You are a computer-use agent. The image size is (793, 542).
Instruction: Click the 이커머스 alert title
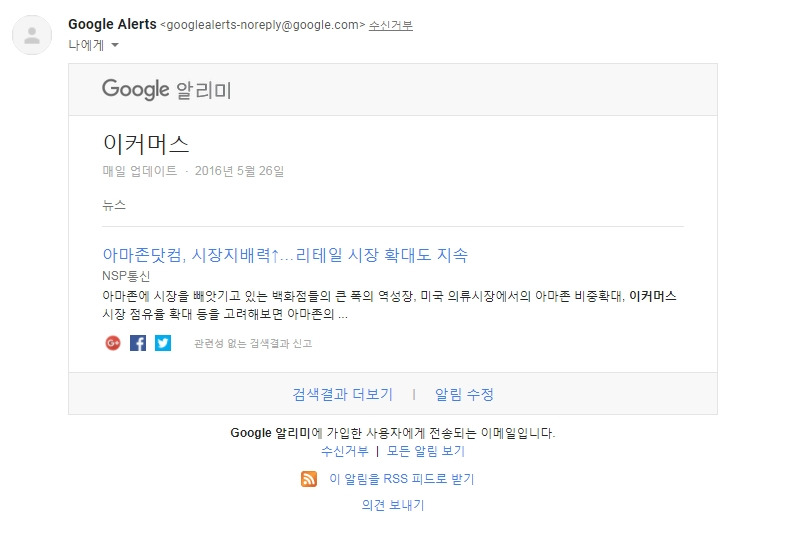[146, 144]
